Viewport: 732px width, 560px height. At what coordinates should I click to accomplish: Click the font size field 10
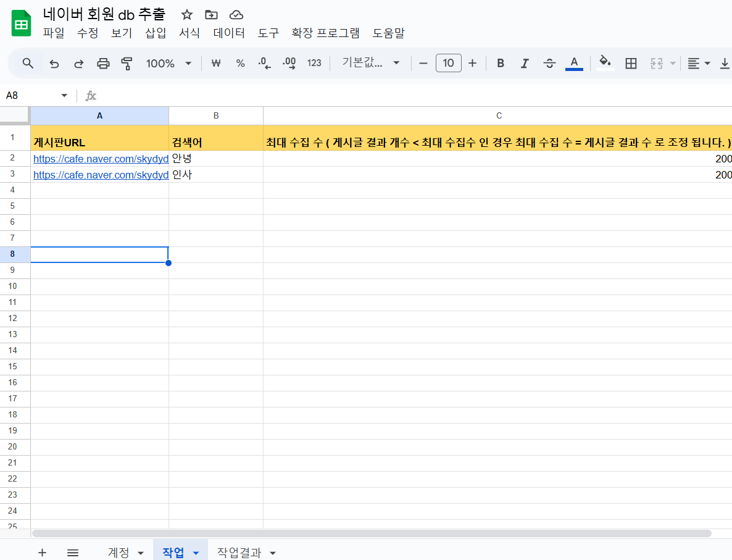pyautogui.click(x=448, y=63)
